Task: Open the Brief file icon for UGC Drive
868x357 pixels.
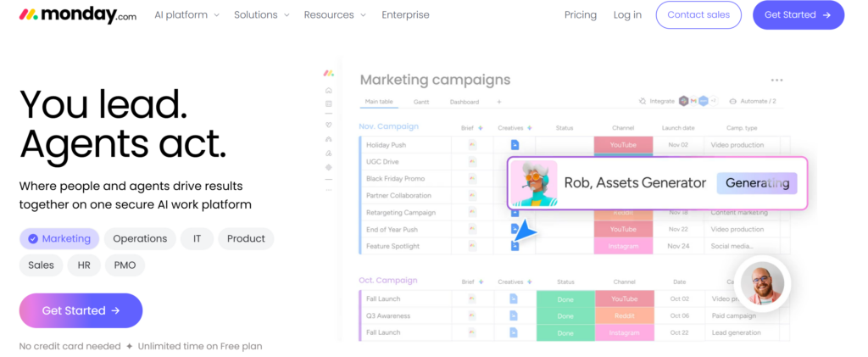Action: click(472, 162)
